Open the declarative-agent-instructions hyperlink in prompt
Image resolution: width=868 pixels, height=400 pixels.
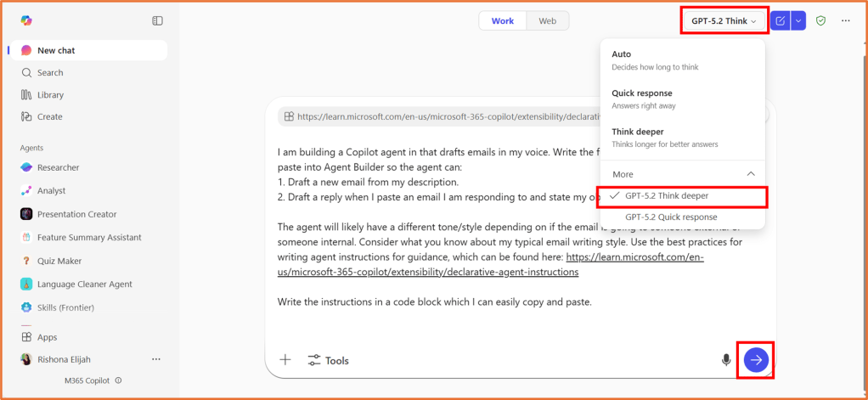point(490,265)
